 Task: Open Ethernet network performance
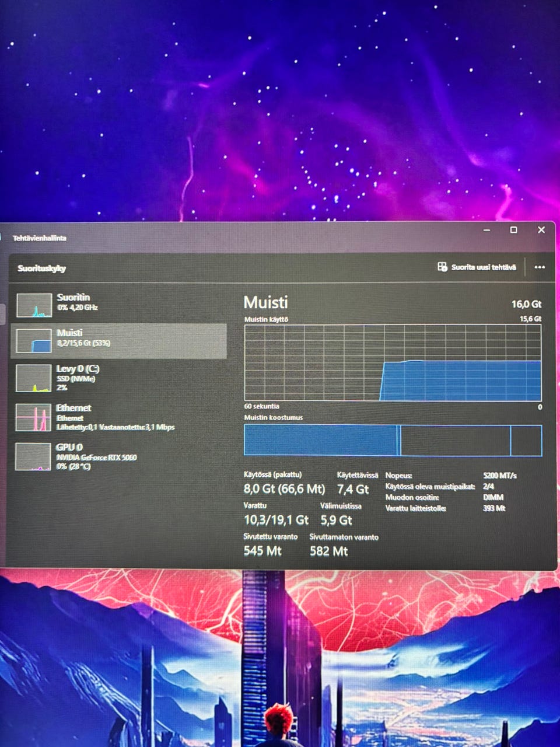pyautogui.click(x=118, y=417)
